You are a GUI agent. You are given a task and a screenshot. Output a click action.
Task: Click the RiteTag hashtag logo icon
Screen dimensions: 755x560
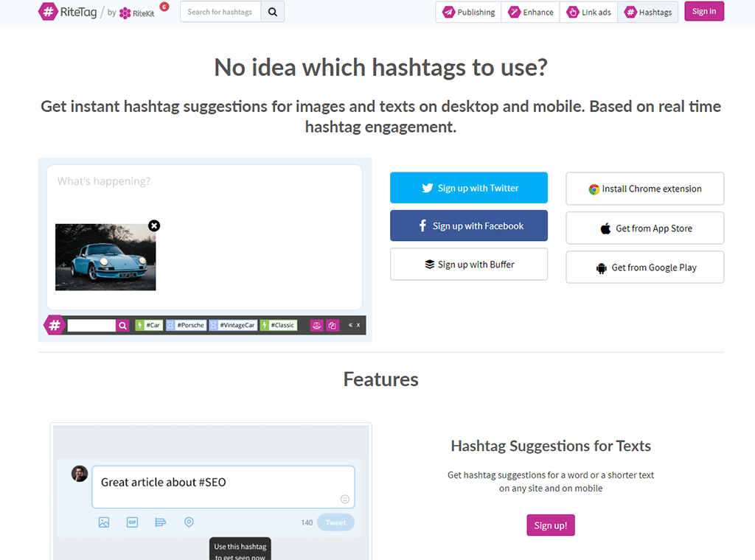pos(48,12)
